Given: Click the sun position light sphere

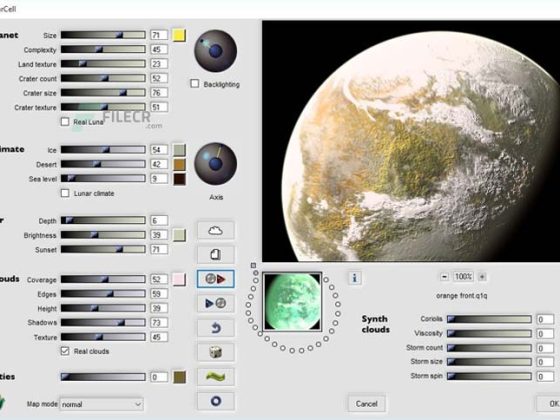Looking at the screenshot, I should coord(215,51).
